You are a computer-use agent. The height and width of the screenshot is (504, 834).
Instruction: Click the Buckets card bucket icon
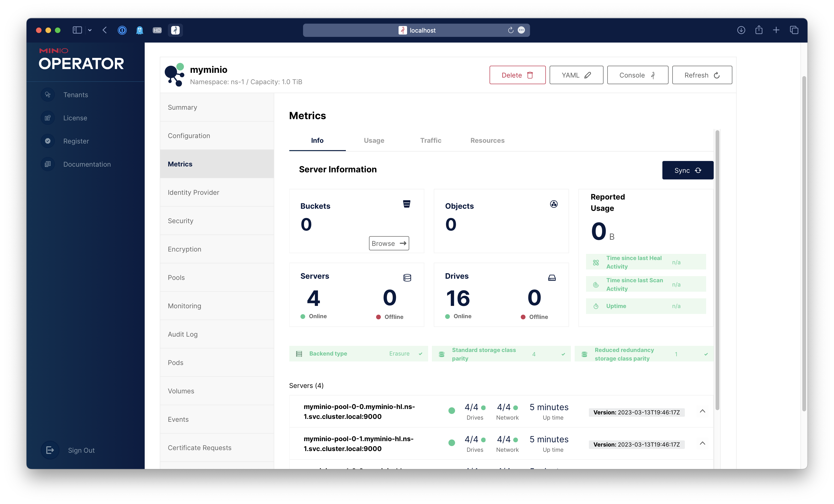(407, 204)
